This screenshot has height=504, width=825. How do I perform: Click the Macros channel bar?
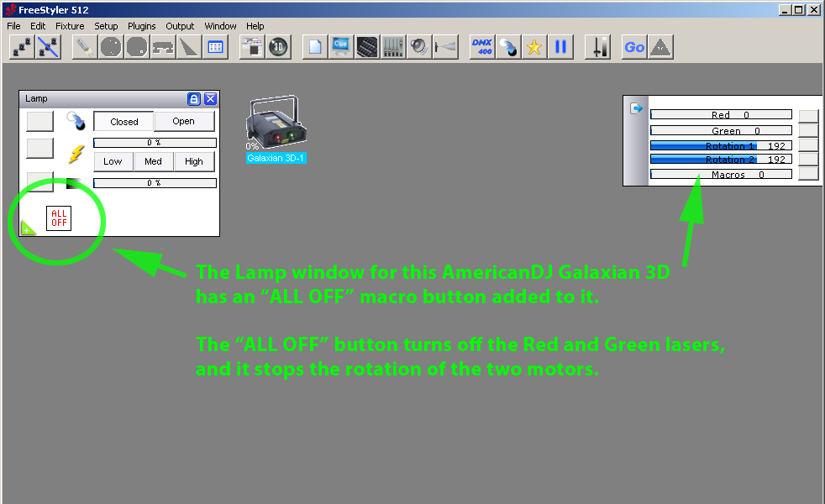tap(721, 174)
